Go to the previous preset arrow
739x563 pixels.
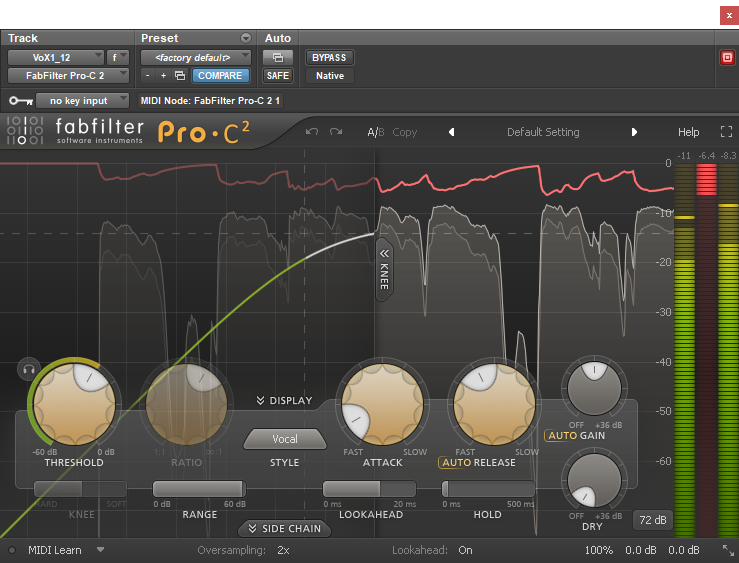(x=452, y=132)
